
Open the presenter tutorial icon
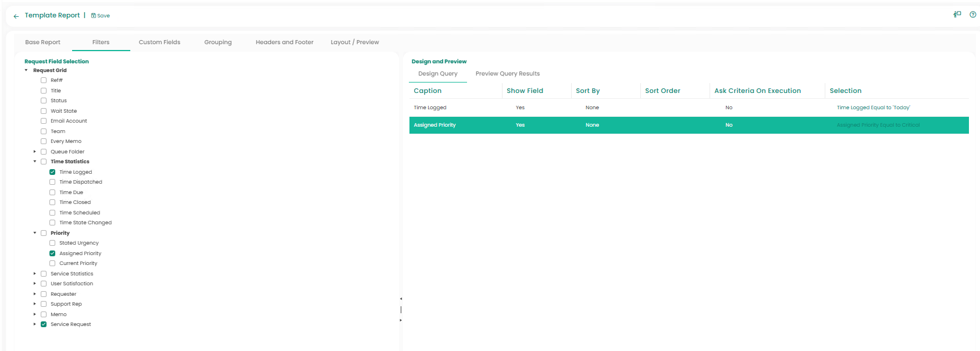click(957, 15)
